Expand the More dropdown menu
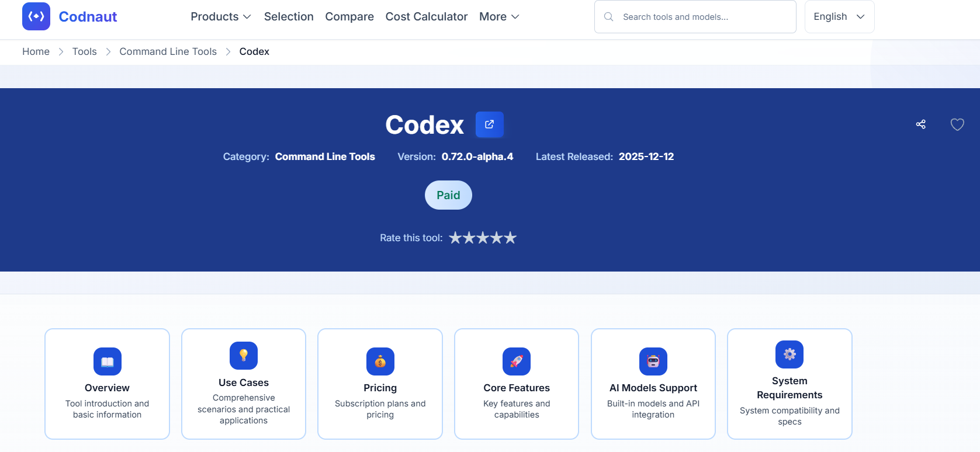The width and height of the screenshot is (980, 452). (499, 16)
